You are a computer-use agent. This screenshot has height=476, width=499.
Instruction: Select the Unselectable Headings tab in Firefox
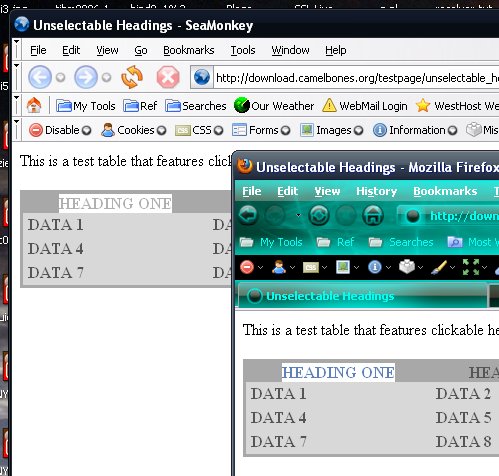tap(363, 296)
